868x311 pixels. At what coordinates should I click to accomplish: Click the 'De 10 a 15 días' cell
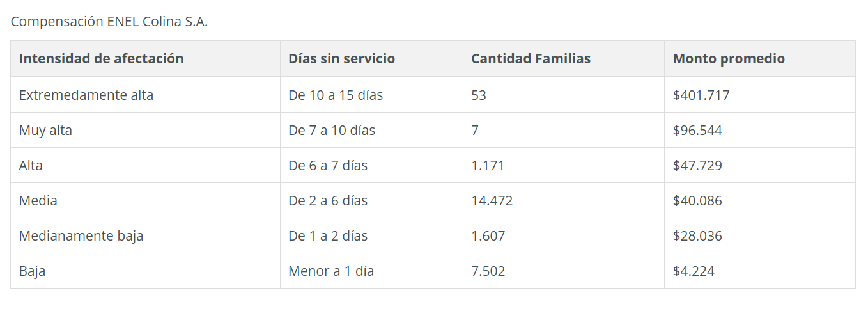(336, 95)
